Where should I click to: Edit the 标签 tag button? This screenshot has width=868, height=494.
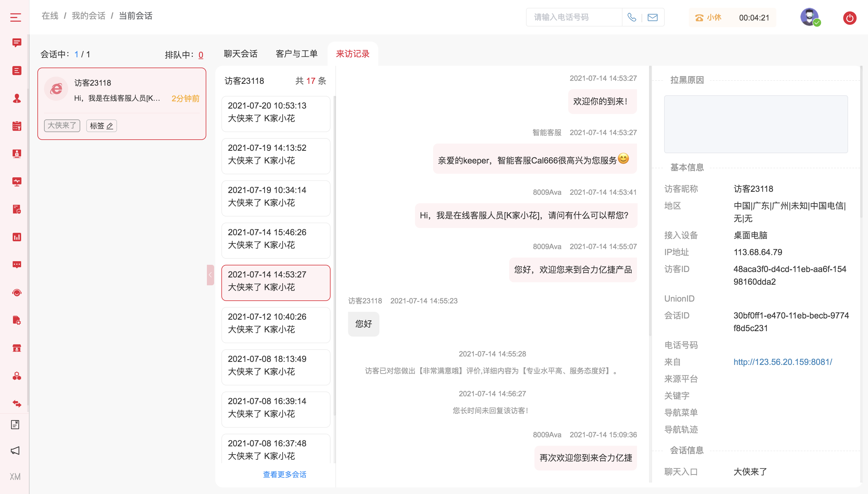click(x=101, y=125)
